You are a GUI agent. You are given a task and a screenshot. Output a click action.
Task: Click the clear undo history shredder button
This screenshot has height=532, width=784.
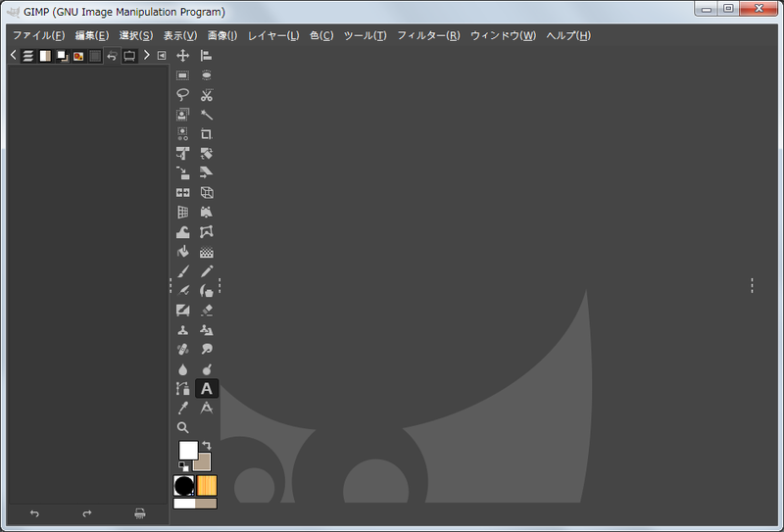[x=140, y=513]
